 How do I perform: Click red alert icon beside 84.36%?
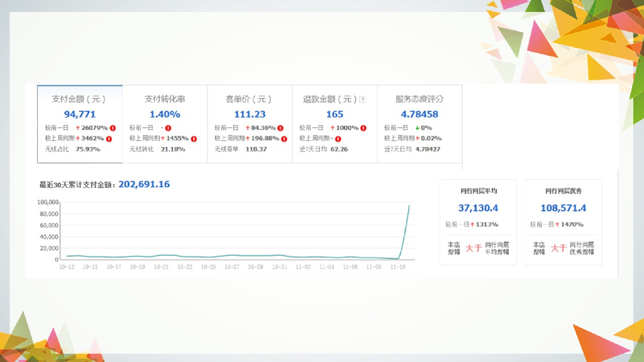tap(280, 128)
